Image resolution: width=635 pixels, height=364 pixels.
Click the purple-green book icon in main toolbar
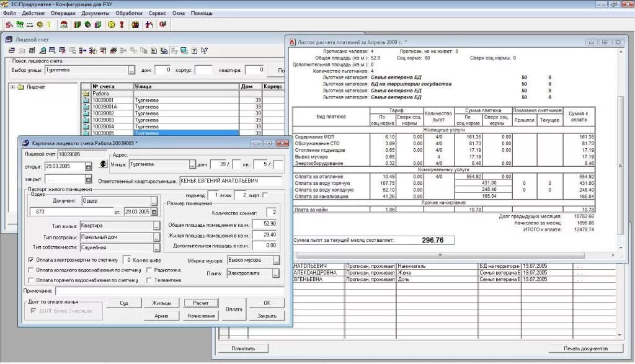click(x=97, y=25)
